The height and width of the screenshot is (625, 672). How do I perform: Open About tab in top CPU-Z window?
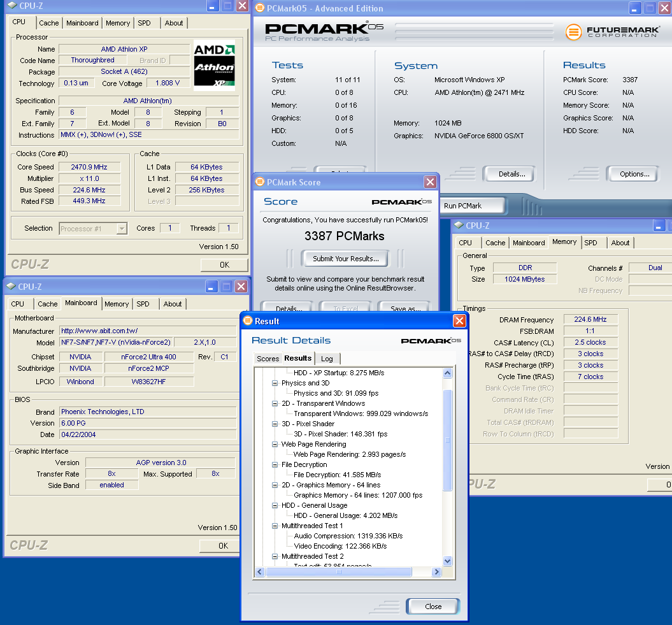[173, 23]
